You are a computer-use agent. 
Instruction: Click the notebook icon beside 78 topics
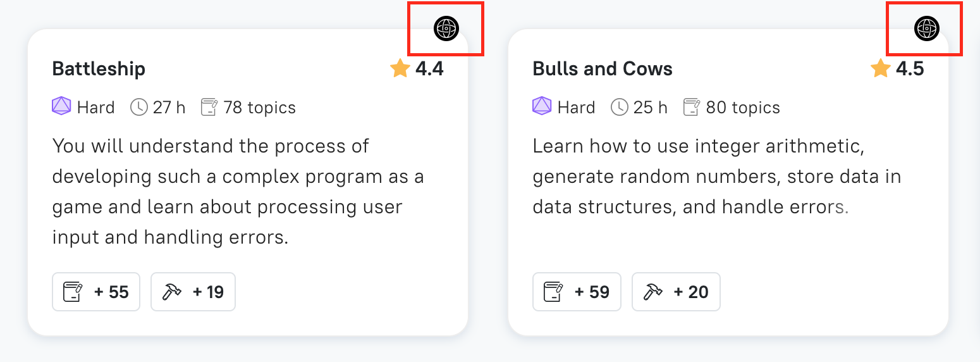coord(209,107)
